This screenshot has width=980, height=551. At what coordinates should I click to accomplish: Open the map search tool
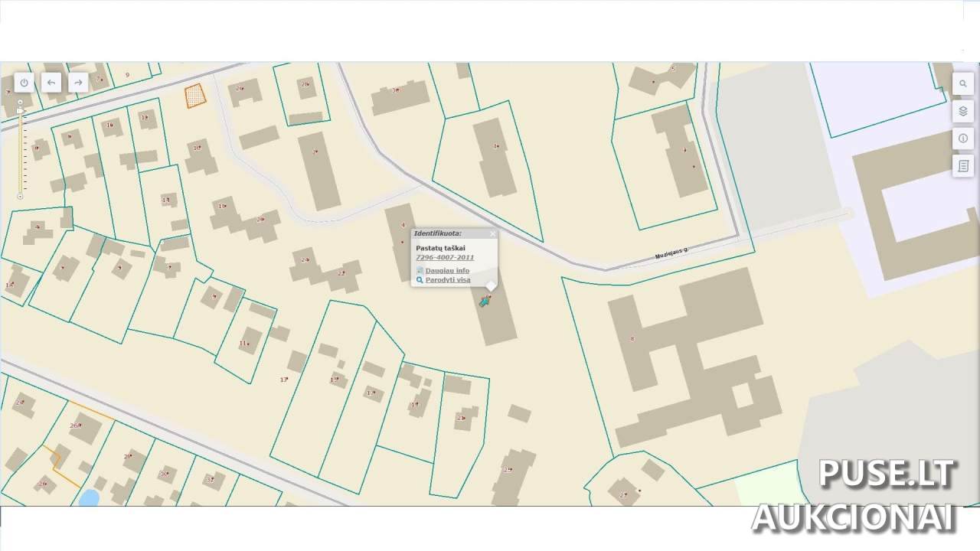(962, 84)
